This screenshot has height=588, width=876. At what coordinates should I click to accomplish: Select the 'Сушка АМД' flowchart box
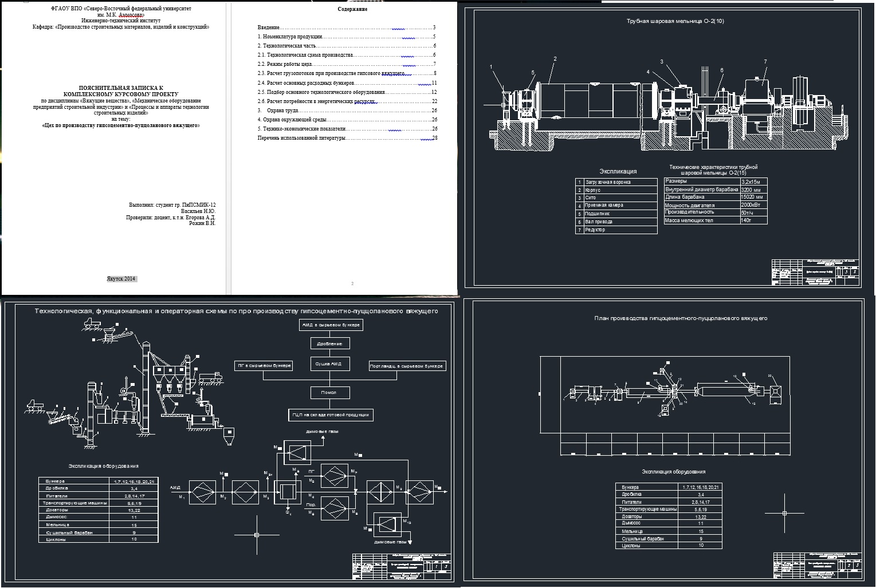pyautogui.click(x=329, y=364)
